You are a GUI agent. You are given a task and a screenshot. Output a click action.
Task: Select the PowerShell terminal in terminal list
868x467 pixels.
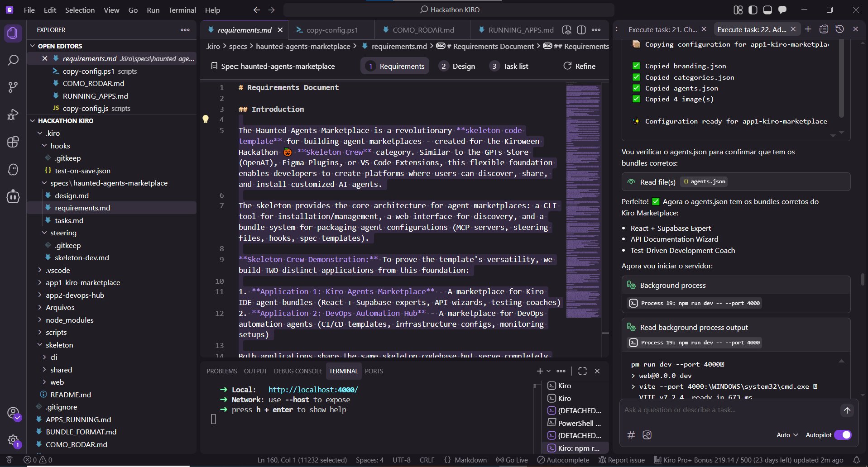coord(575,423)
